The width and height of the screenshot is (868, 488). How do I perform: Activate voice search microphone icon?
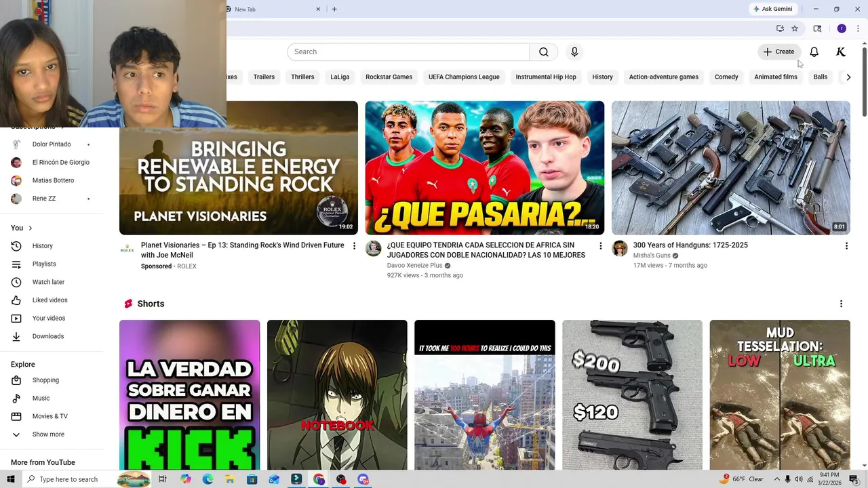[x=574, y=52]
